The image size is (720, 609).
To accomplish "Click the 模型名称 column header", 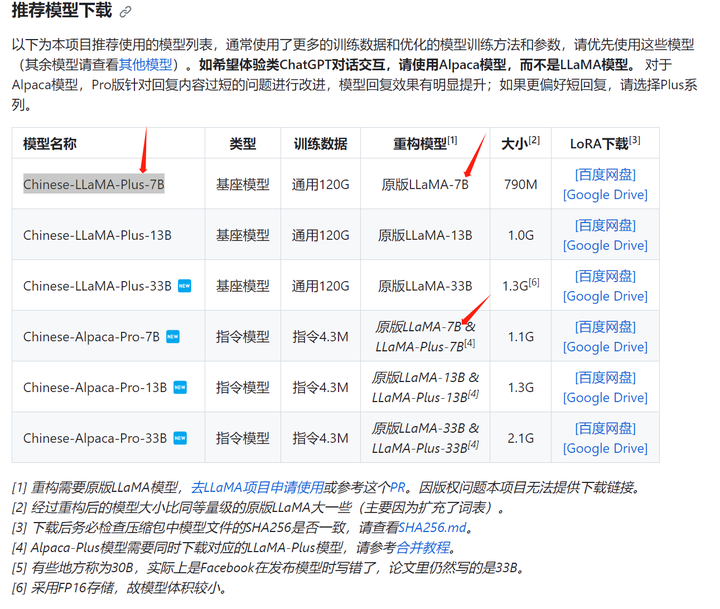I will pyautogui.click(x=50, y=144).
